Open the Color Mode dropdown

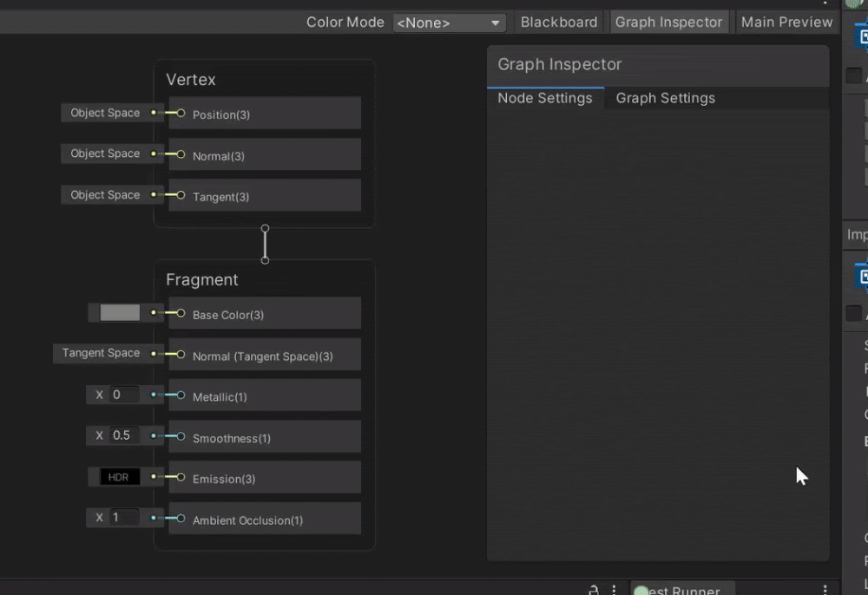pyautogui.click(x=449, y=23)
